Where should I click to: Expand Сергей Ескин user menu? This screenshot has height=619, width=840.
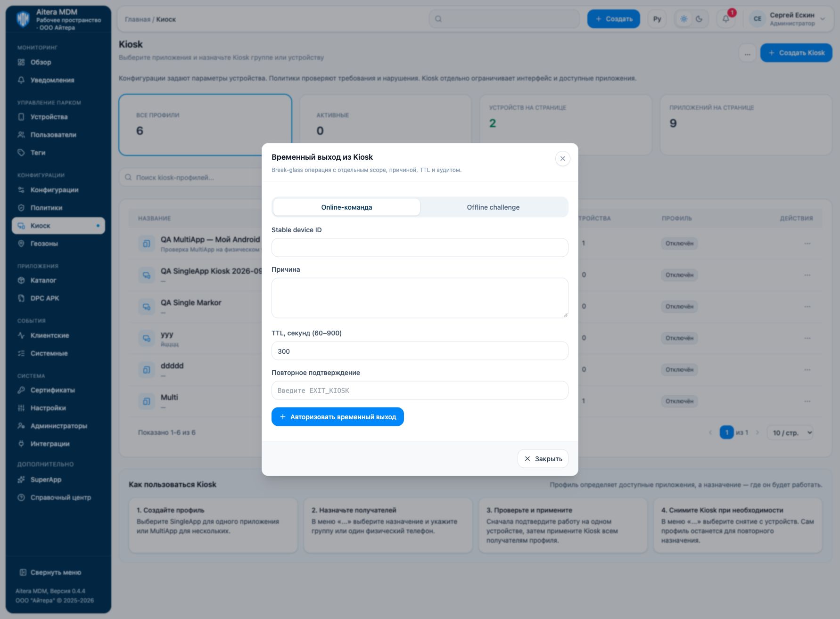[787, 19]
